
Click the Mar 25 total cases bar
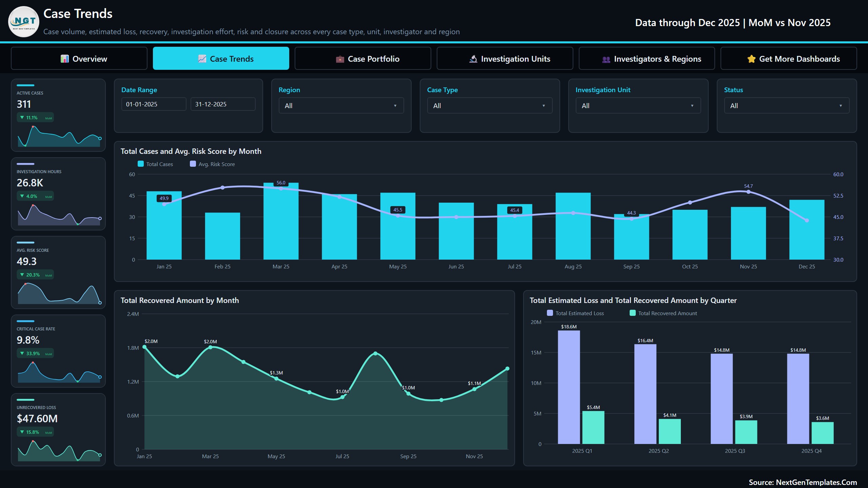(x=281, y=221)
